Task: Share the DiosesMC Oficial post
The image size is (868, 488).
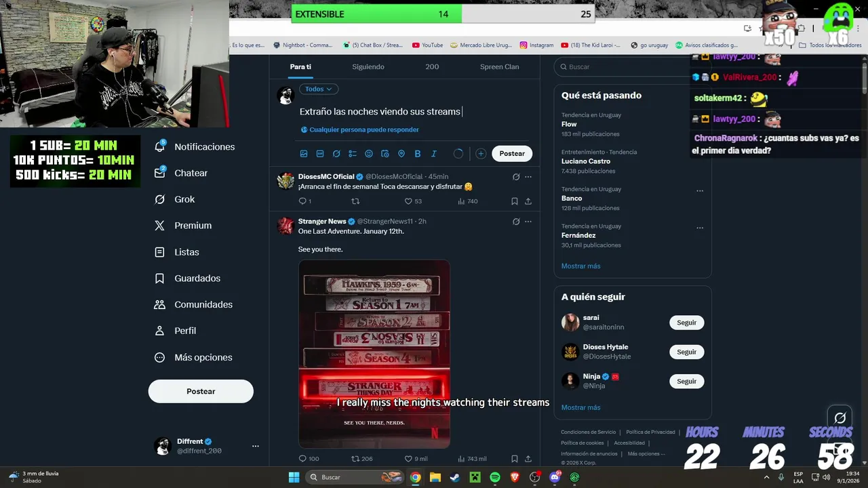Action: click(x=528, y=201)
